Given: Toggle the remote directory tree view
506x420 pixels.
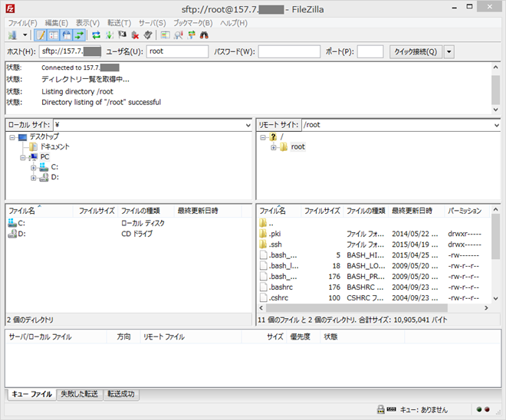Looking at the screenshot, I should tap(67, 34).
